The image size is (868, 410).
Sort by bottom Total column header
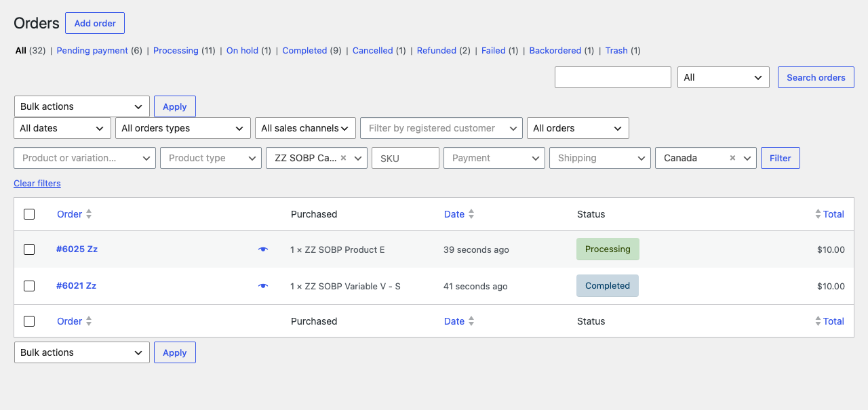(833, 321)
